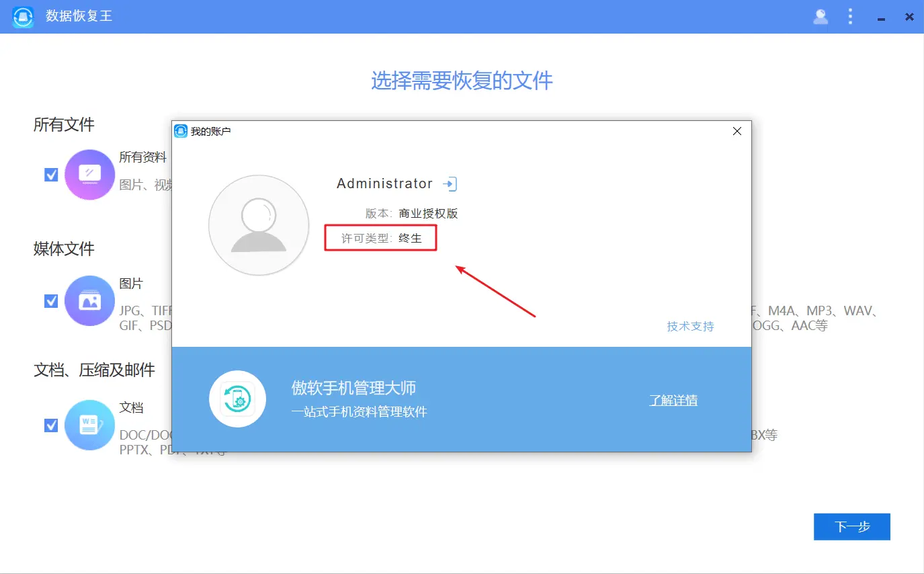
Task: Click the 终生 license type value
Action: 410,238
